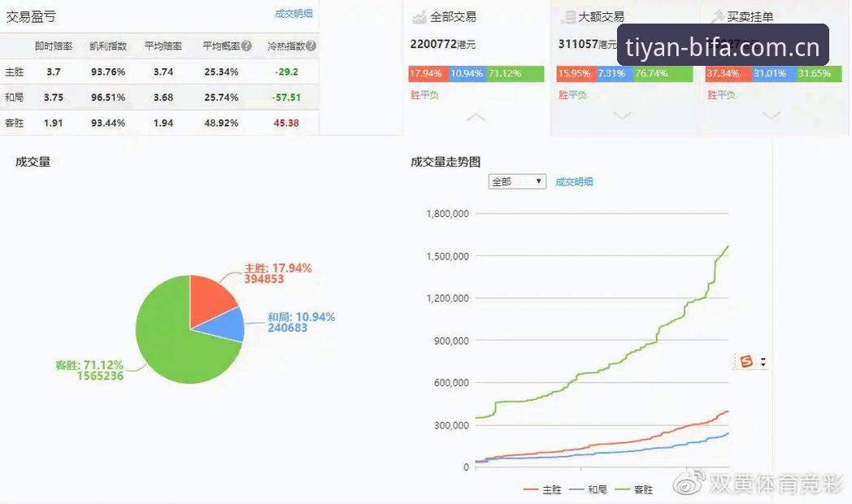Click the pie label 主胜: 17.94% 394853
Image resolution: width=852 pixels, height=504 pixels.
point(278,273)
